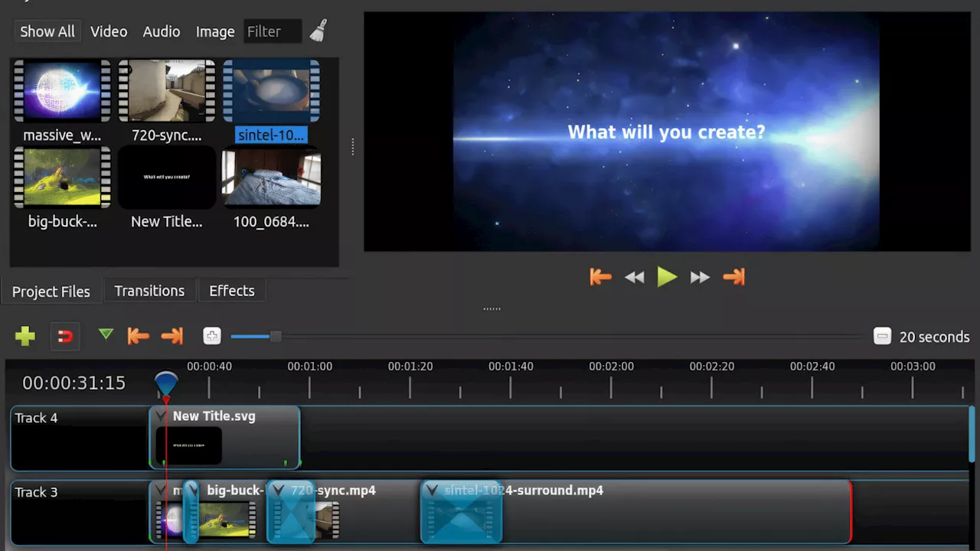Zoom in the timeline with the plus button
Screen dimensions: 980x551
(x=212, y=336)
